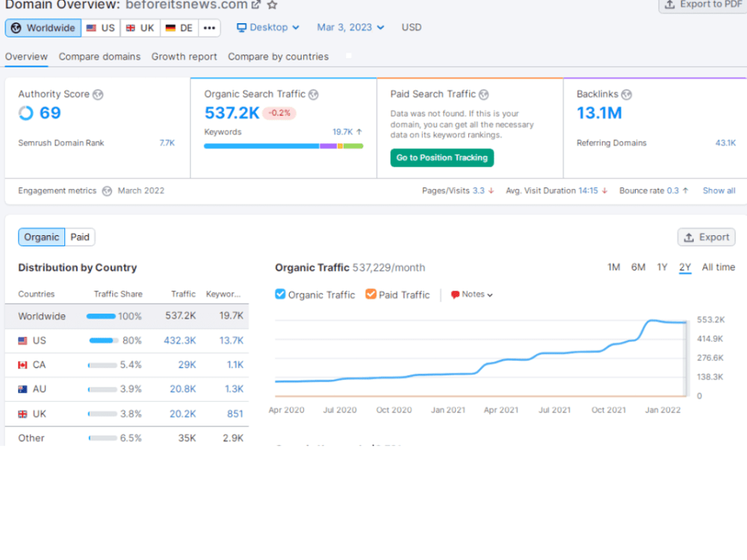Select 1Y time range
This screenshot has width=747, height=560.
(662, 267)
